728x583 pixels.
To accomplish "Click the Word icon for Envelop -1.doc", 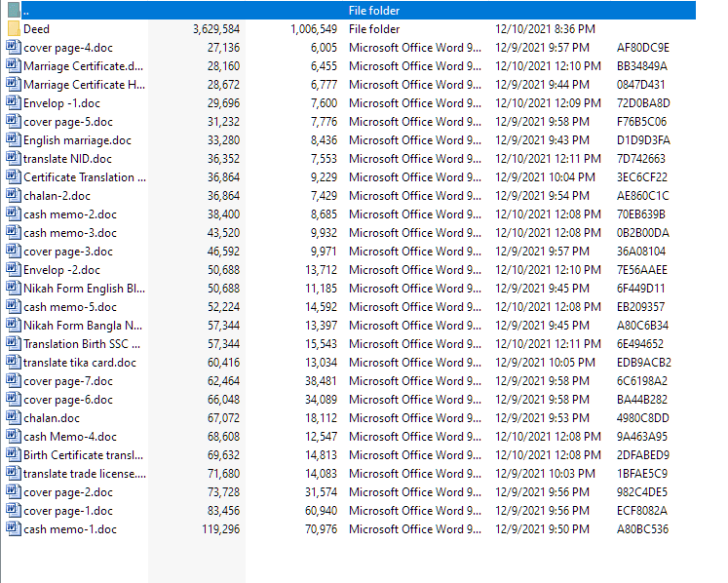I will point(14,103).
